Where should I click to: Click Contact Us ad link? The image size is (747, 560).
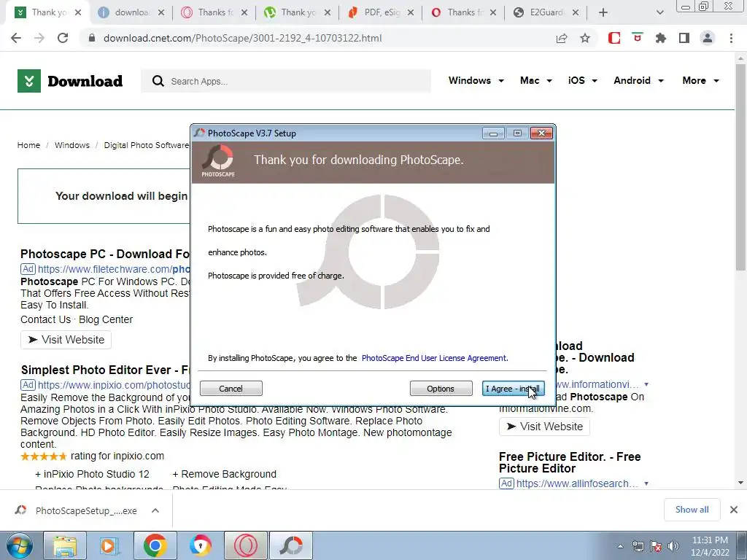[45, 319]
